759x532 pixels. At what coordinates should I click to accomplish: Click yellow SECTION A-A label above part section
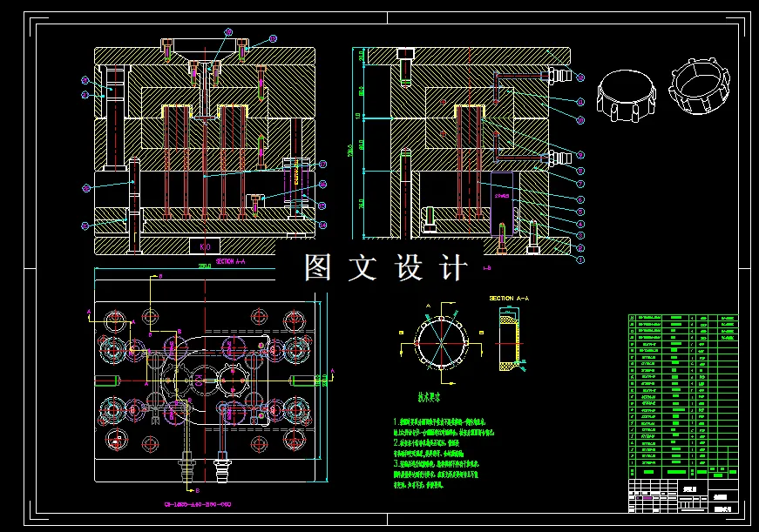pyautogui.click(x=509, y=299)
